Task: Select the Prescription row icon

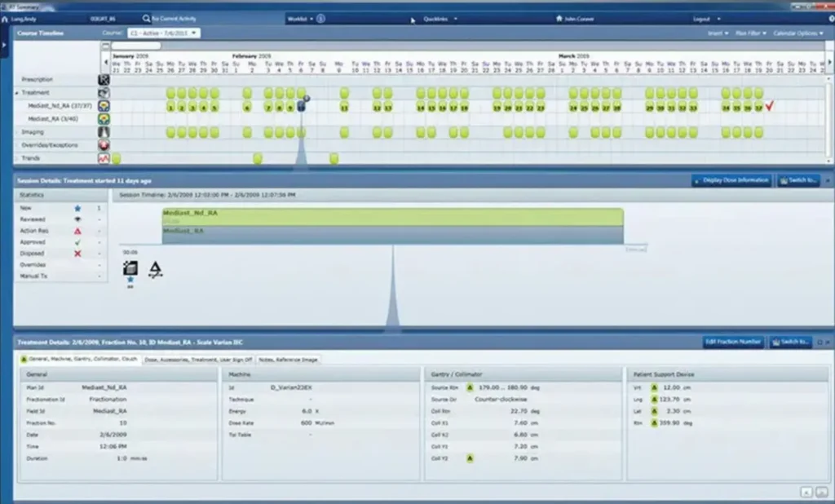Action: pyautogui.click(x=104, y=79)
